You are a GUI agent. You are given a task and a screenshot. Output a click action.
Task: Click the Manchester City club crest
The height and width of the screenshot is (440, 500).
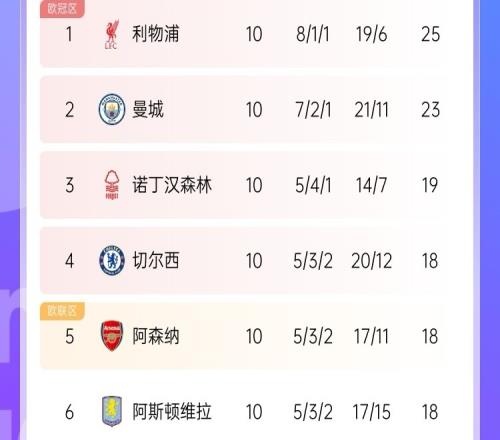[x=112, y=109]
